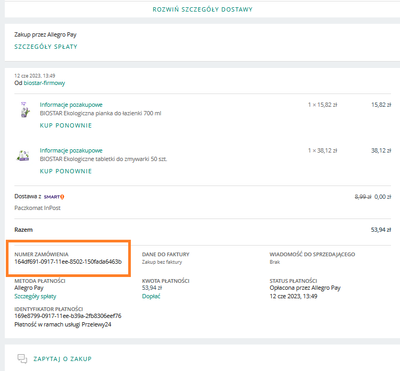This screenshot has width=400, height=371.
Task: Click Płatność w ramach usługi Przelewy24 text
Action: pos(63,324)
